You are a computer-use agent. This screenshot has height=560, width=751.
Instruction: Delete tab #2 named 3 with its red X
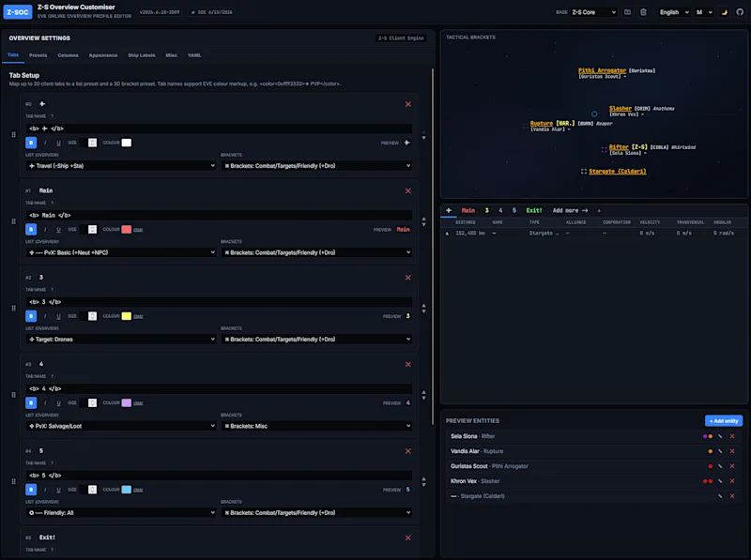408,278
